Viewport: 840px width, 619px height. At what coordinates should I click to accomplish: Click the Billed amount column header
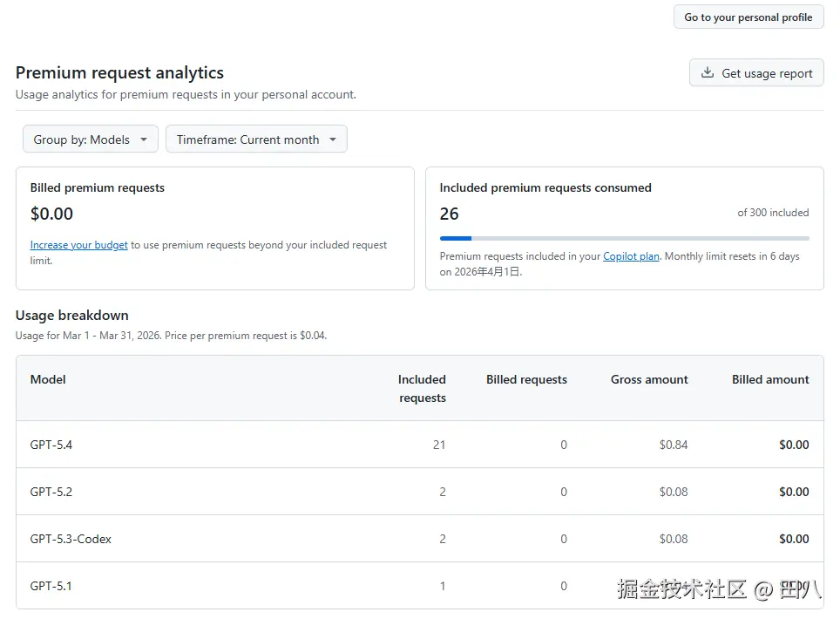point(770,379)
